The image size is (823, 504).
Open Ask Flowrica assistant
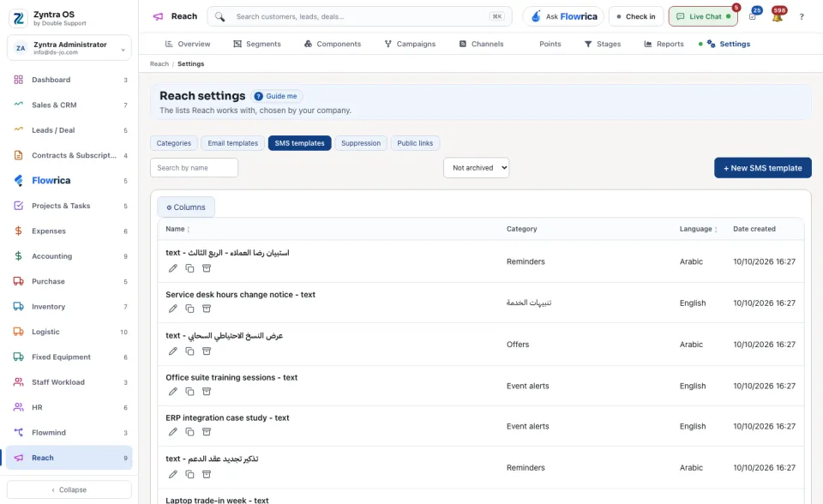563,17
